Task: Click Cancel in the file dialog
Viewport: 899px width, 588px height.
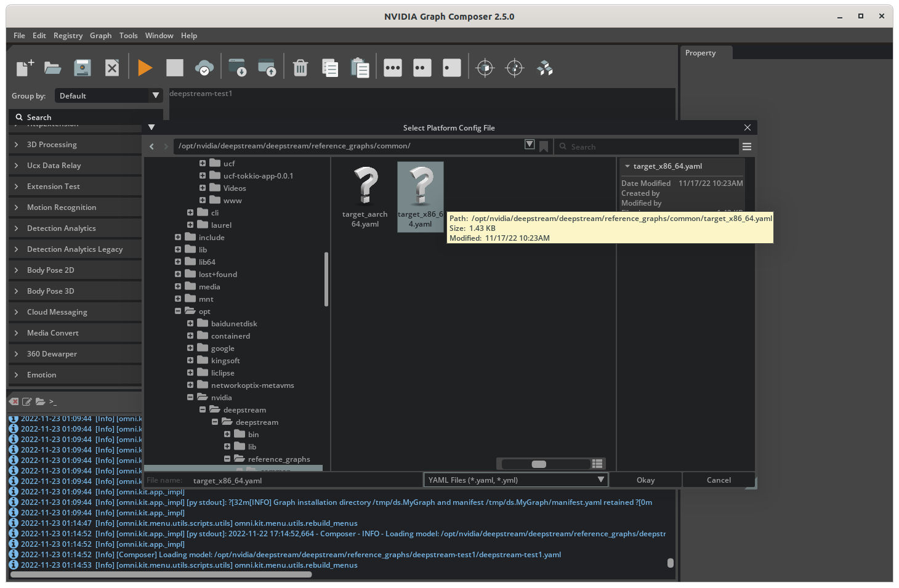Action: pyautogui.click(x=719, y=480)
